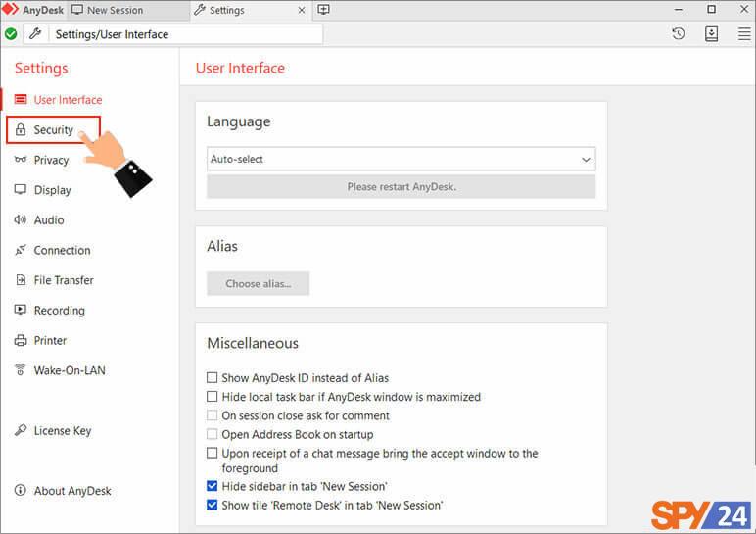Click the Settings sidebar heading
Image resolution: width=756 pixels, height=534 pixels.
click(x=41, y=68)
